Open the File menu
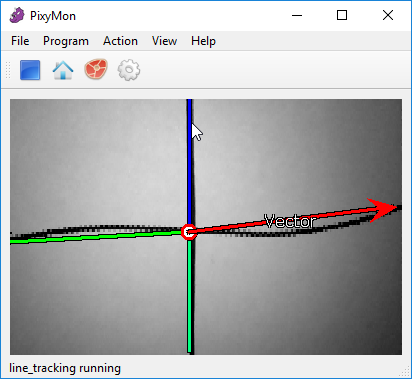Viewport: 412px width, 379px height. pos(20,41)
